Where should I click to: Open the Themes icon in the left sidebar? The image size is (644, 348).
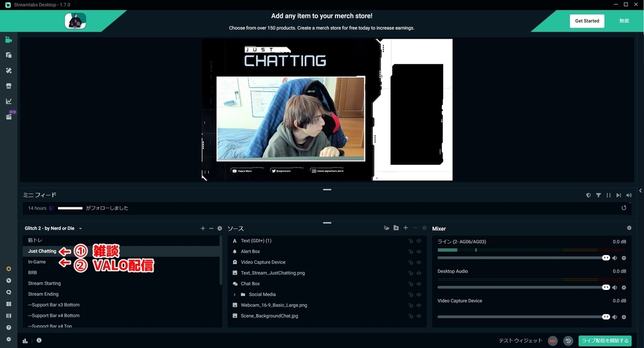[9, 70]
